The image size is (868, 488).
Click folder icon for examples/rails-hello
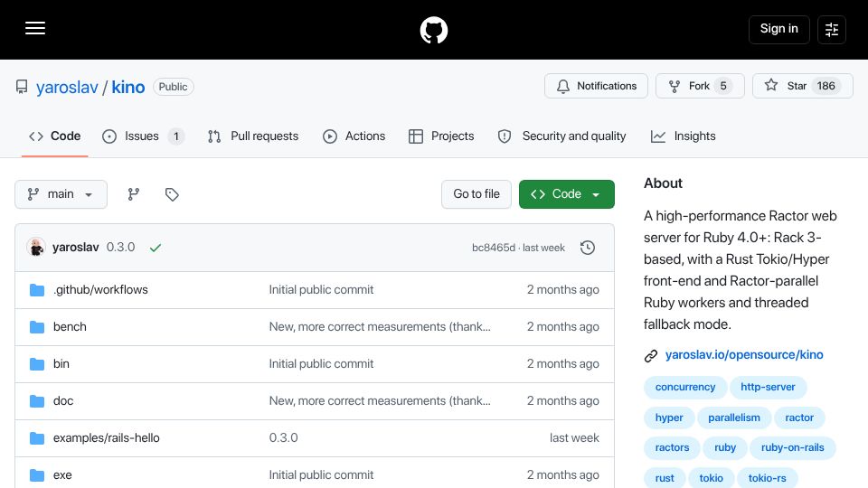click(x=37, y=438)
